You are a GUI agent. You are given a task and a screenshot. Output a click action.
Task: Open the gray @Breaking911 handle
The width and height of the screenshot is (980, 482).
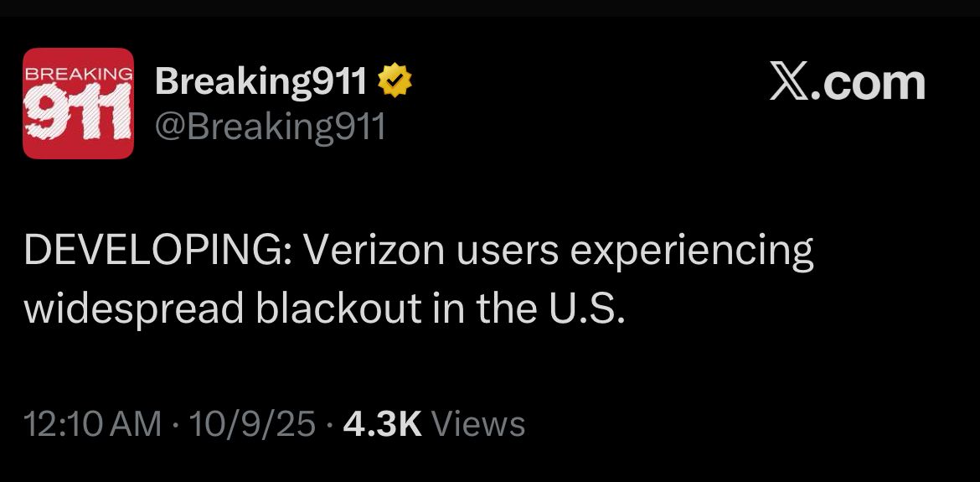pyautogui.click(x=271, y=127)
